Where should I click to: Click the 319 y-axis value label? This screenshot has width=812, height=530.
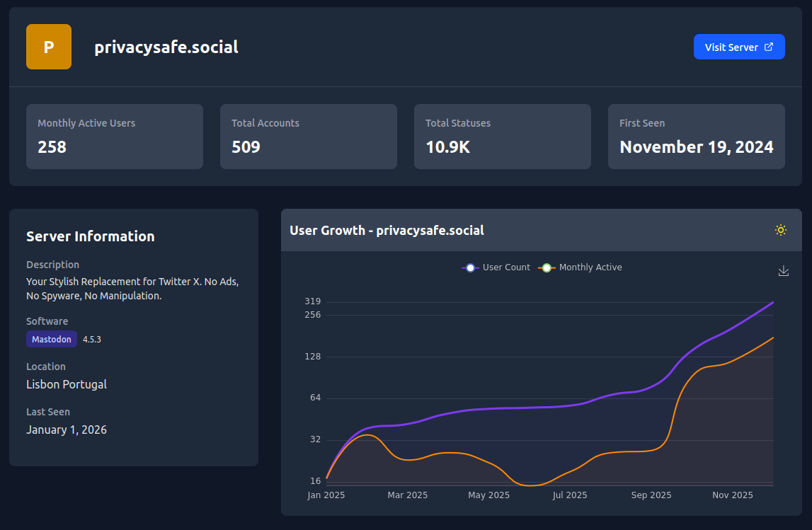click(313, 301)
